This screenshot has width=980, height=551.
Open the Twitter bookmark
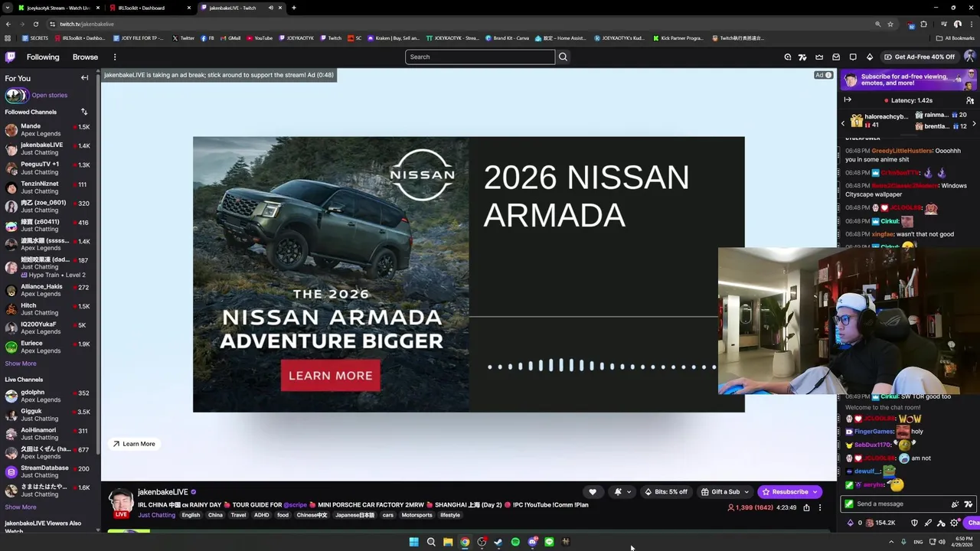(183, 37)
